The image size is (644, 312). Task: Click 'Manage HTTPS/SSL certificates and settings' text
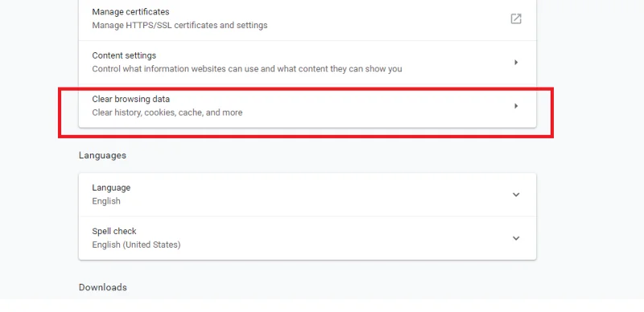tap(180, 26)
